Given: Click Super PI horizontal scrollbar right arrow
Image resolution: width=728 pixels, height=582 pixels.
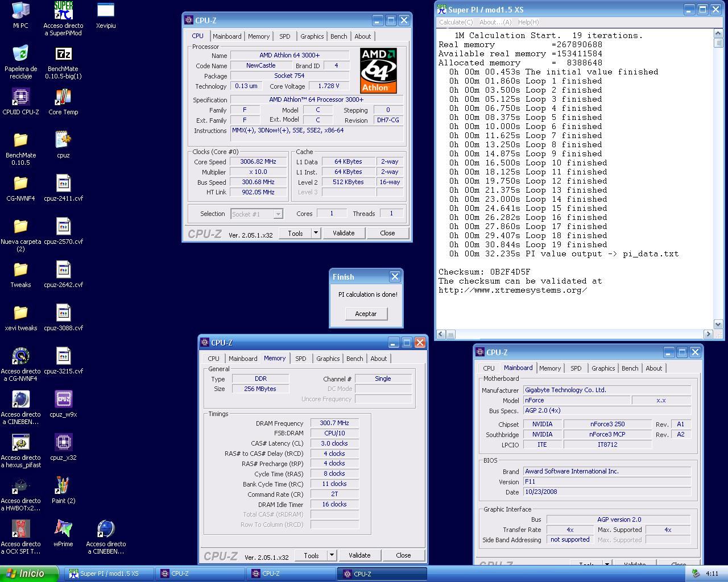Looking at the screenshot, I should coord(708,334).
